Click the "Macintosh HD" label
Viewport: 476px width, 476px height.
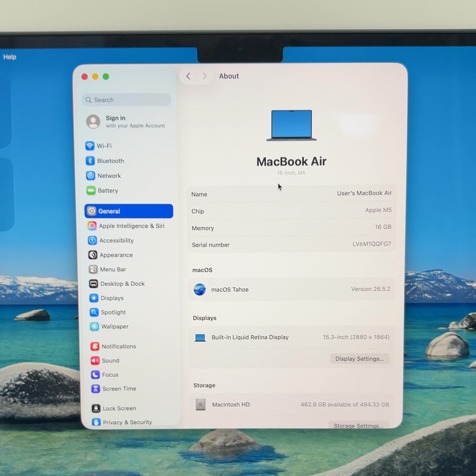(x=231, y=404)
